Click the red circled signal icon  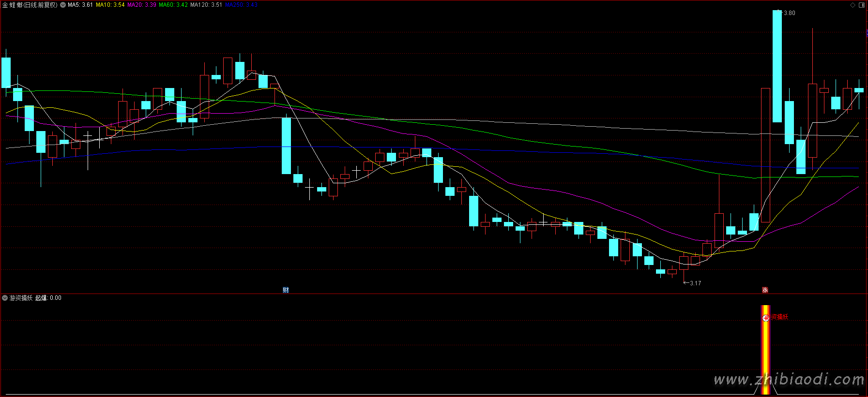coord(765,318)
